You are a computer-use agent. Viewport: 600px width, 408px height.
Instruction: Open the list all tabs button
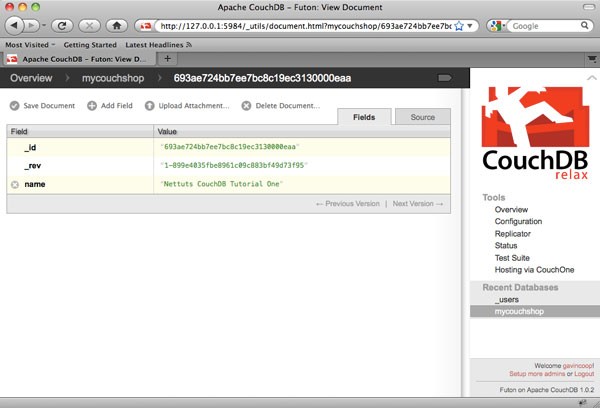(592, 59)
